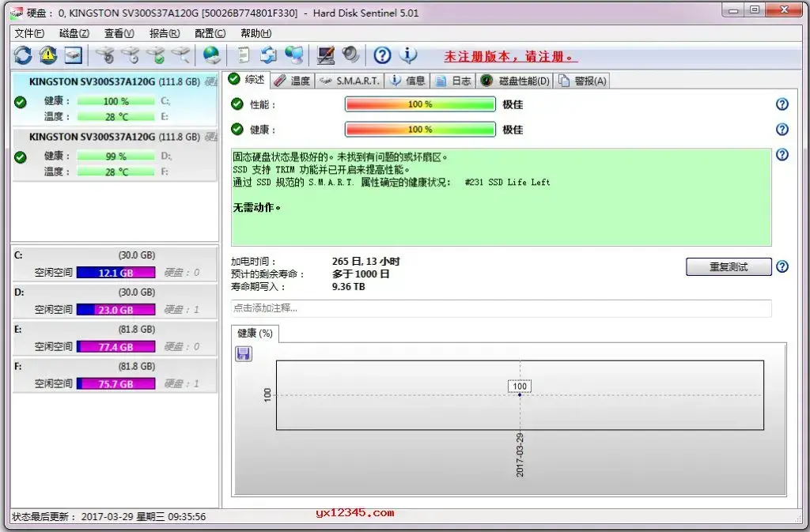The width and height of the screenshot is (810, 532).
Task: Click the notepad report toolbar icon
Action: point(243,55)
